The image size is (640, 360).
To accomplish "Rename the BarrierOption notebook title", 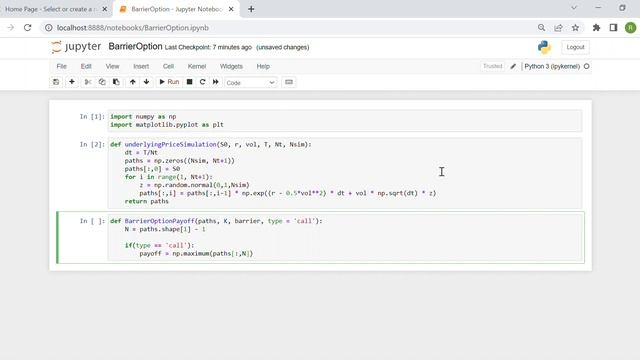I will [135, 47].
